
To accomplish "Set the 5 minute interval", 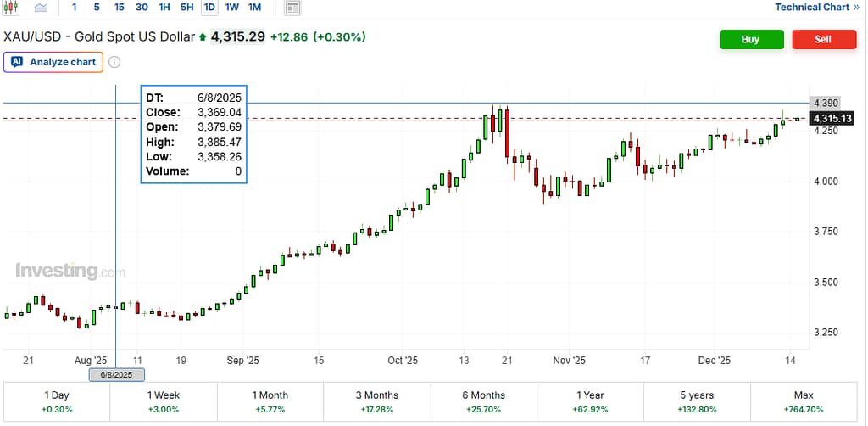I will (96, 8).
